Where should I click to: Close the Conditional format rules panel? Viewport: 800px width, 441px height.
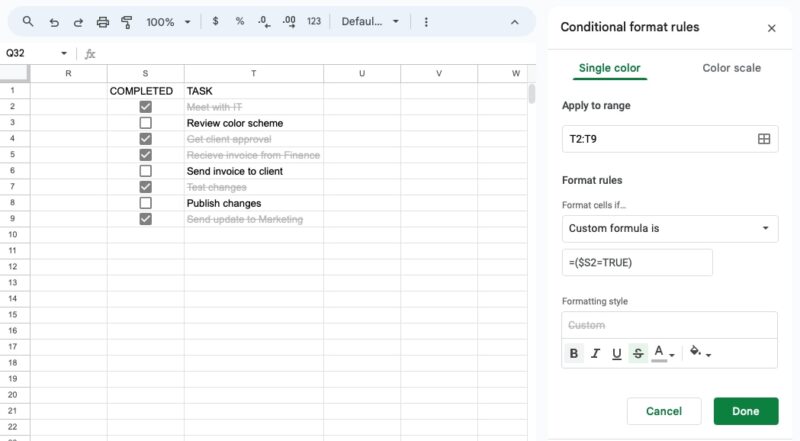point(771,28)
